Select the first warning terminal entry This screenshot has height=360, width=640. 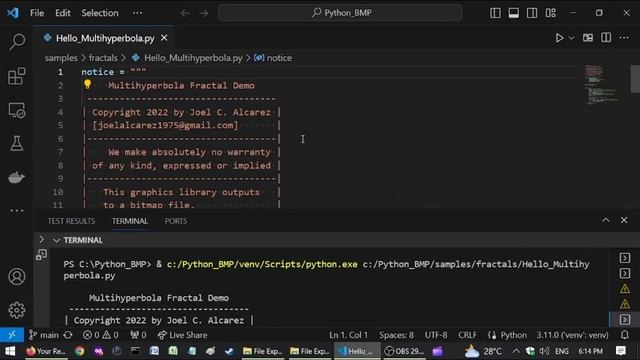point(625,289)
